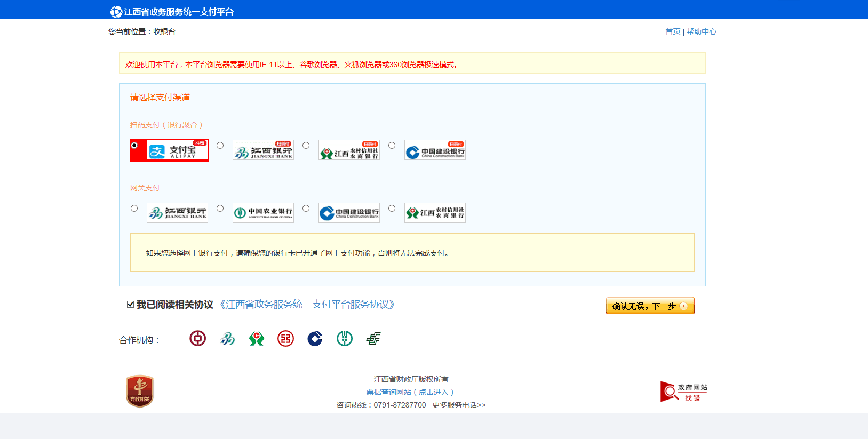Open the 江西省政务服务统一支付平台服务协议 link

coord(307,305)
